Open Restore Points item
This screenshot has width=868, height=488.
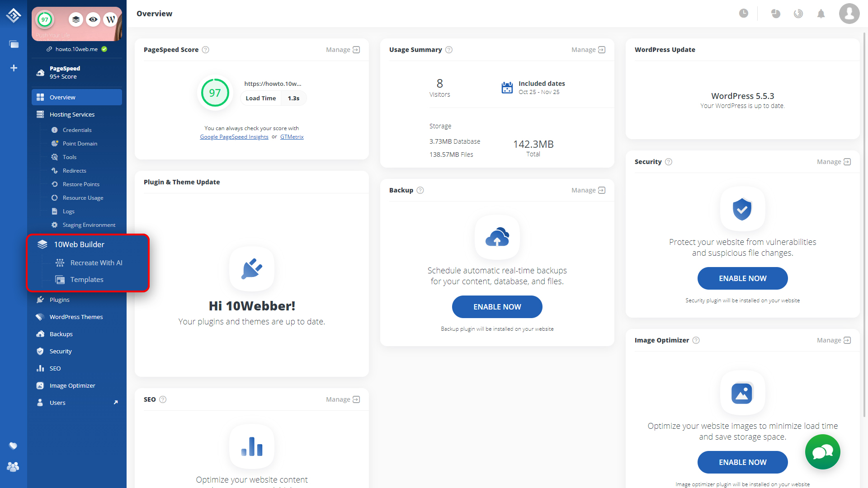coord(81,184)
